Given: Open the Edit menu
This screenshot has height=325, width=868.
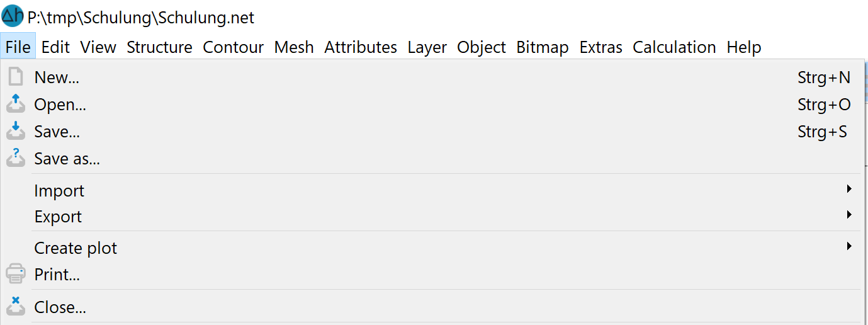Looking at the screenshot, I should click(x=55, y=47).
